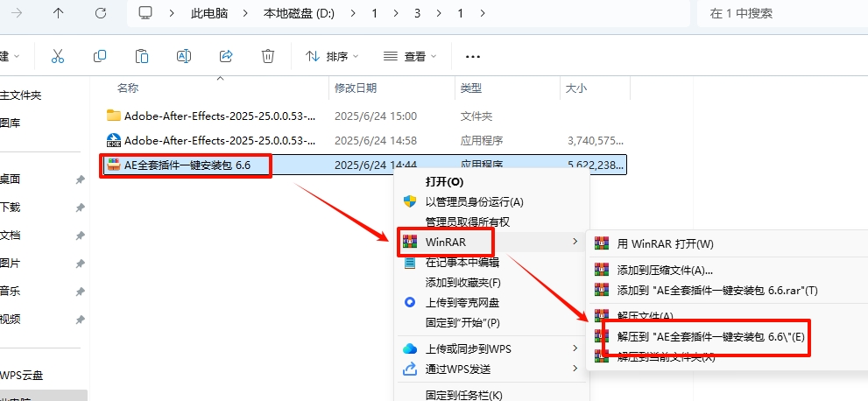Choose 解压到 "AE全套插件一键安装包 6.6\"(E)
This screenshot has height=401, width=868.
(710, 336)
